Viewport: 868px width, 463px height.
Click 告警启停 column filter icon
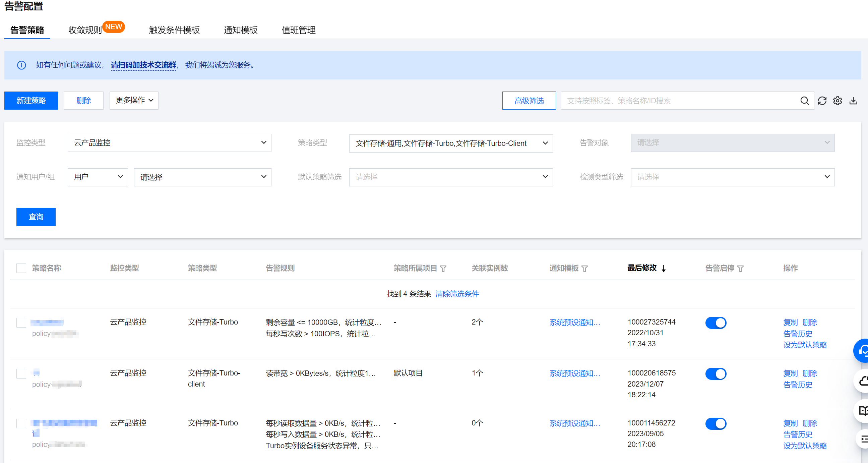coord(740,269)
